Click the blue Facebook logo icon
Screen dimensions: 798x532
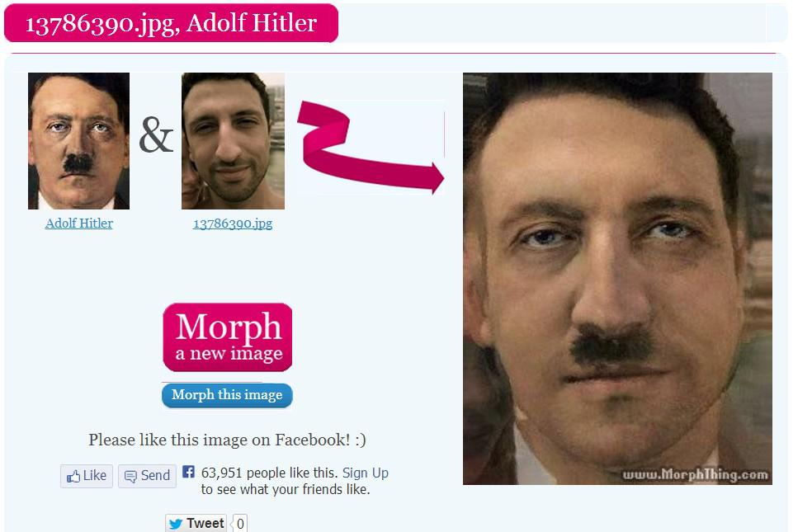pyautogui.click(x=188, y=472)
